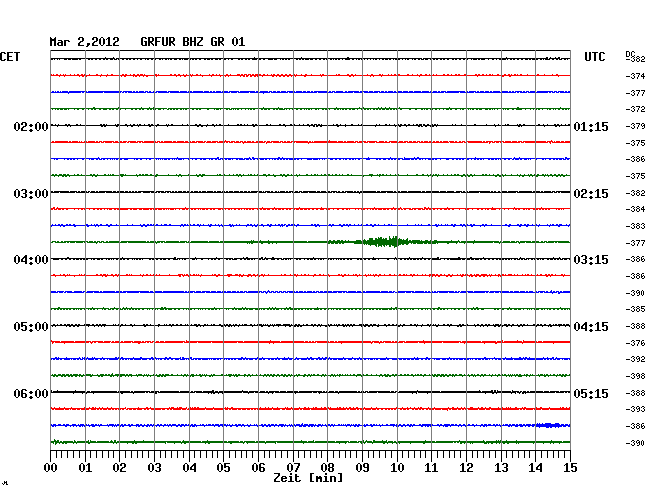The height and width of the screenshot is (494, 650).
Task: Click minute tick label "15"
Action: pos(570,467)
